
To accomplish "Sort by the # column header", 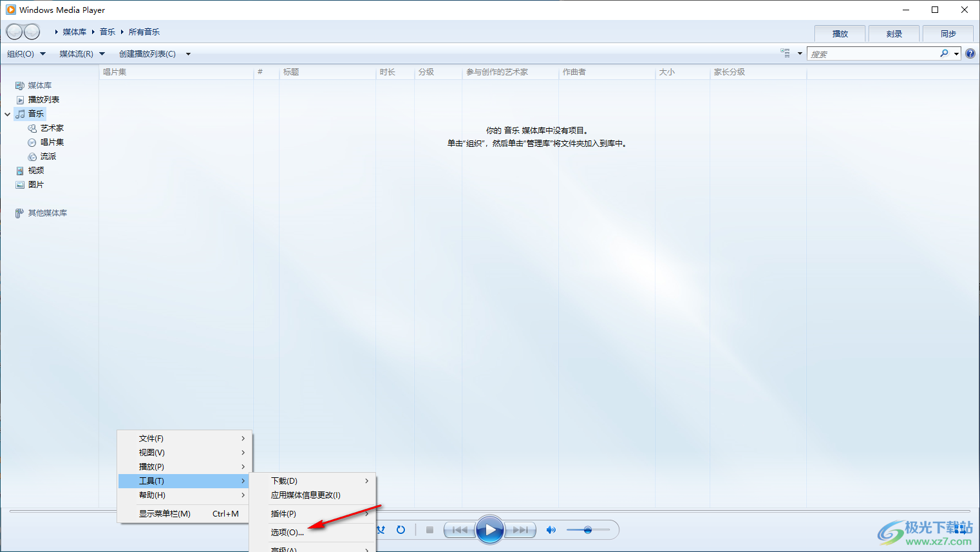I will [267, 72].
